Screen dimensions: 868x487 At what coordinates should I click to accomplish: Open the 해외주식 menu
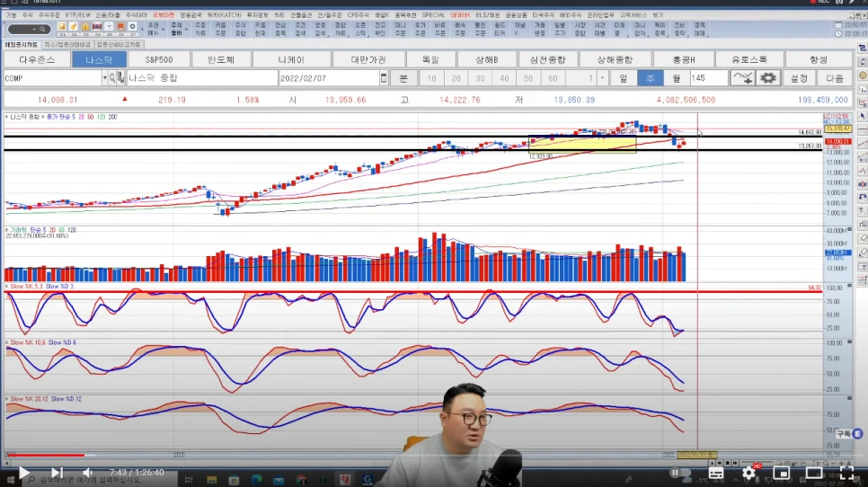(x=570, y=15)
